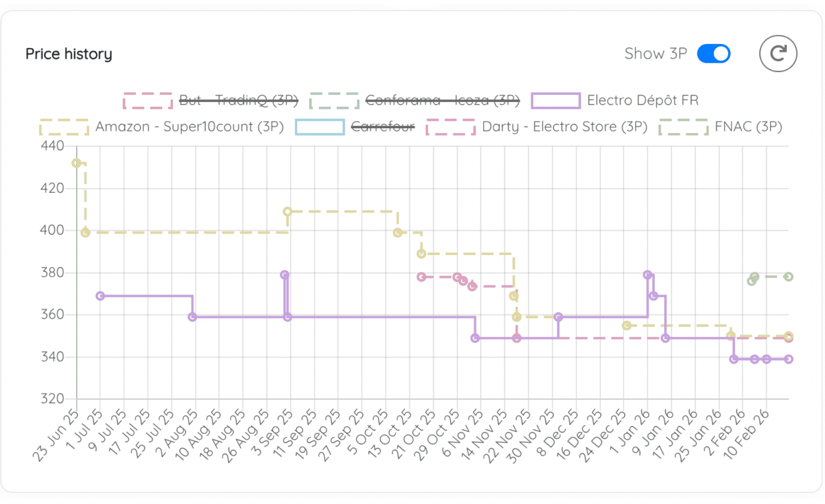The image size is (825, 504).
Task: Select the Darty - Electro Store legend label
Action: (x=565, y=126)
